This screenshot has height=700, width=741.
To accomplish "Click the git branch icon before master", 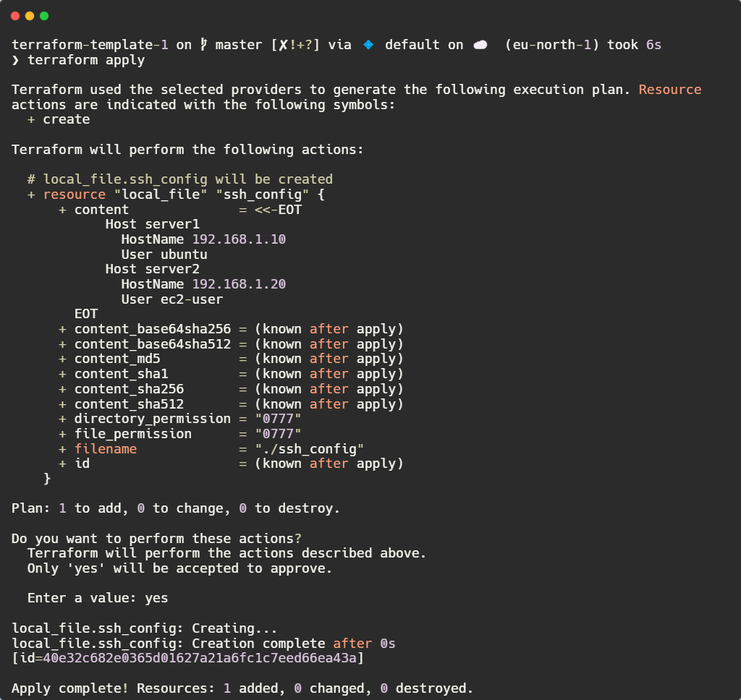I will coord(203,44).
